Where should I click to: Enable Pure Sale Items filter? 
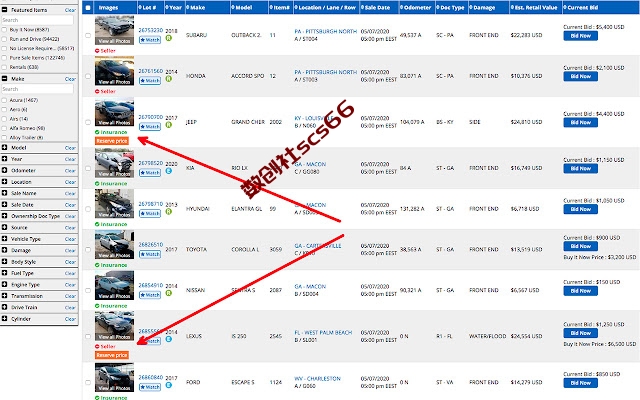4,58
